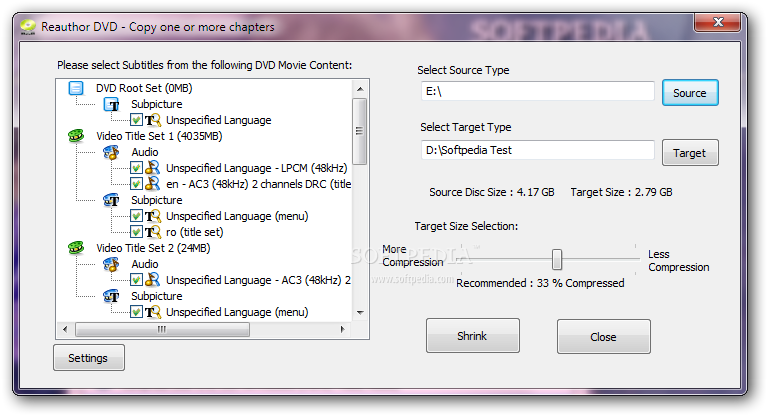Screen dimensions: 768x416
Task: Click the target size compression slider handle
Action: [x=557, y=259]
